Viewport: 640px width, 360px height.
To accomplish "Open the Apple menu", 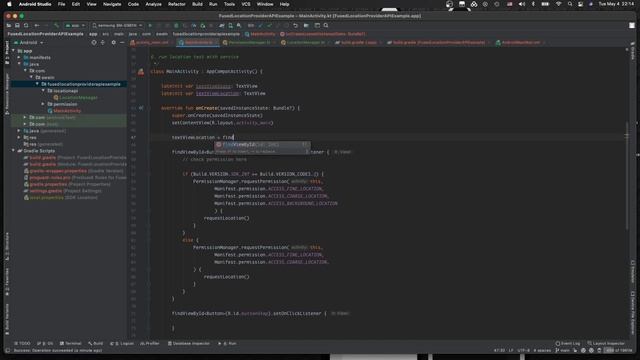I will 9,4.
